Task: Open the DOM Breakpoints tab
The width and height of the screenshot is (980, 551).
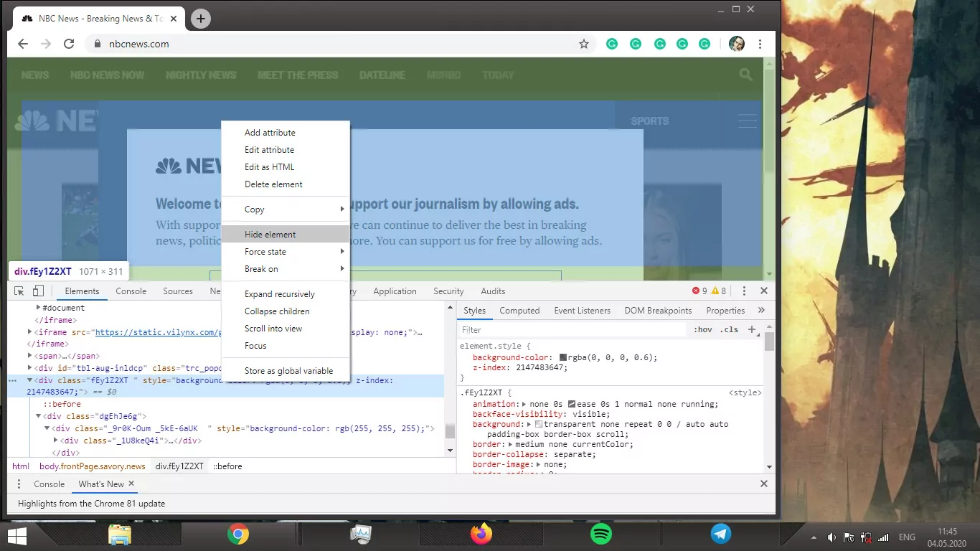Action: 658,311
